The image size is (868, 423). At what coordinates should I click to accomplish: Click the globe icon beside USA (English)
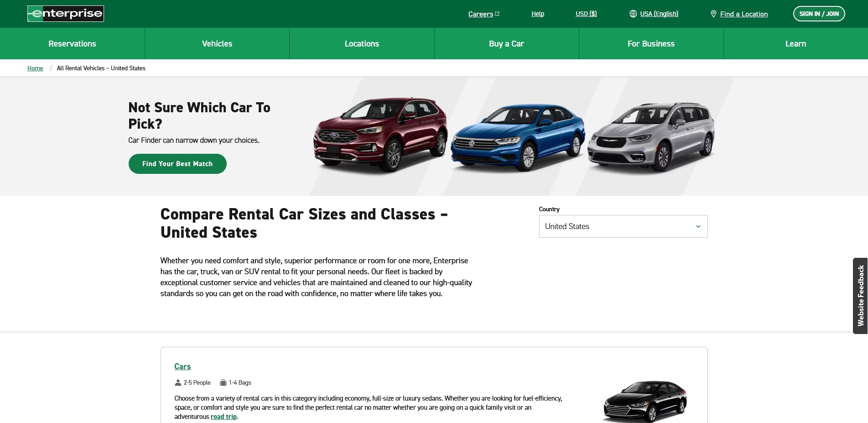pyautogui.click(x=633, y=14)
